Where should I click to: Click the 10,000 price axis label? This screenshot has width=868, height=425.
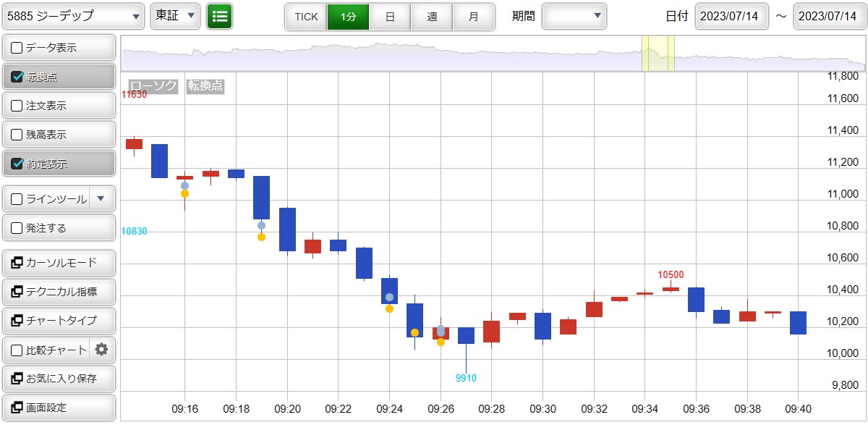point(843,353)
